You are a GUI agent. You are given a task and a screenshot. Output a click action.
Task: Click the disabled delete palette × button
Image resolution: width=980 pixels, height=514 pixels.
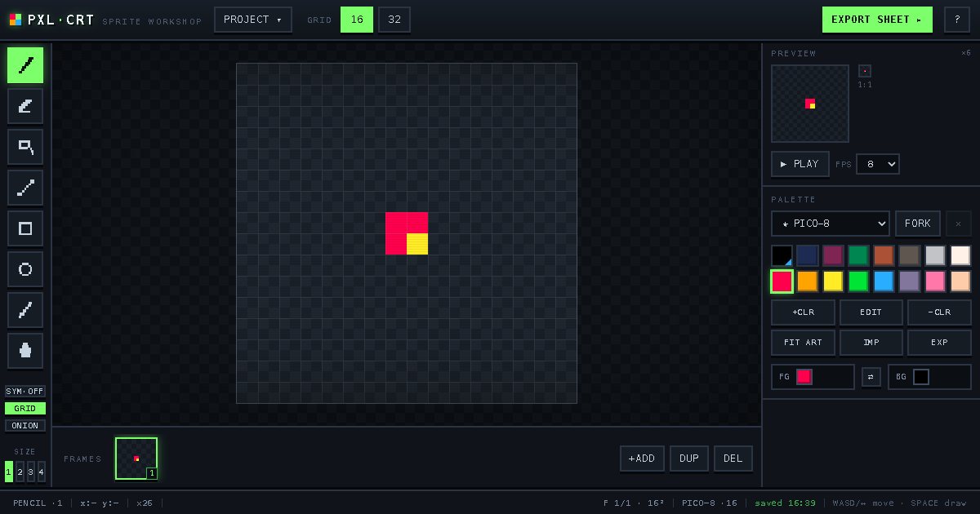point(958,224)
